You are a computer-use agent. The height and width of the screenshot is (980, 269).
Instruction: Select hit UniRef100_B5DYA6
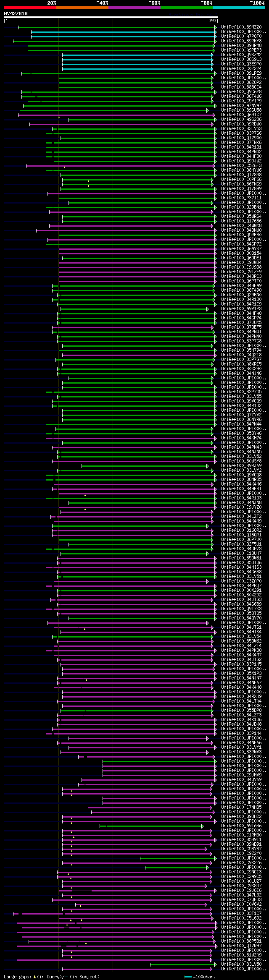pyautogui.click(x=241, y=434)
